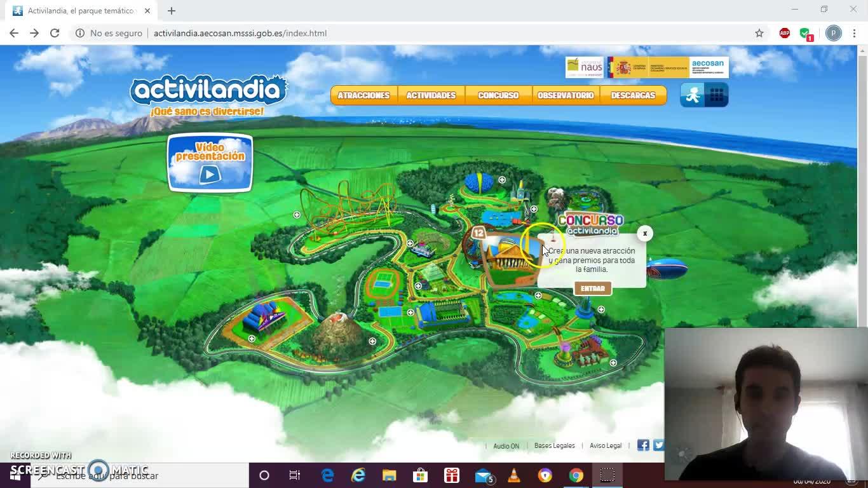Click the page scrollbar up arrow
This screenshot has width=868, height=488.
click(x=862, y=50)
